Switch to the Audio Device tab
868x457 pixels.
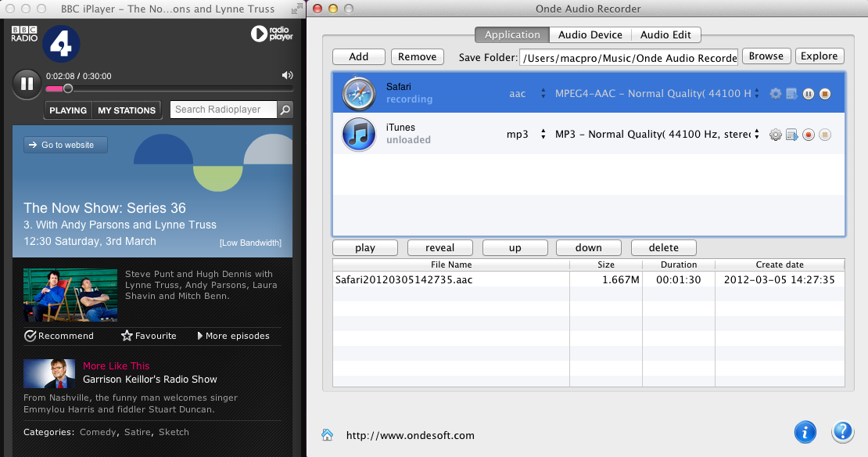(590, 34)
